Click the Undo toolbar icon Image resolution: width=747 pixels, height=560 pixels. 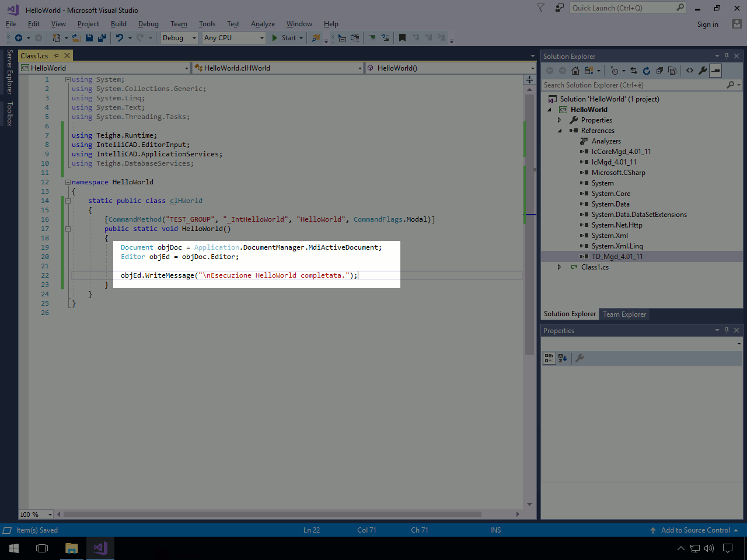coord(120,38)
